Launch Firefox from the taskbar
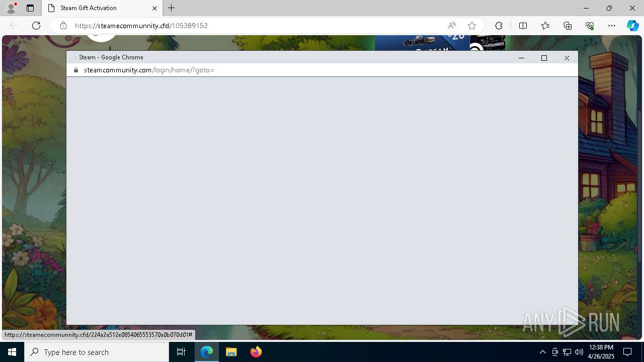Viewport: 644px width, 362px height. [x=256, y=352]
